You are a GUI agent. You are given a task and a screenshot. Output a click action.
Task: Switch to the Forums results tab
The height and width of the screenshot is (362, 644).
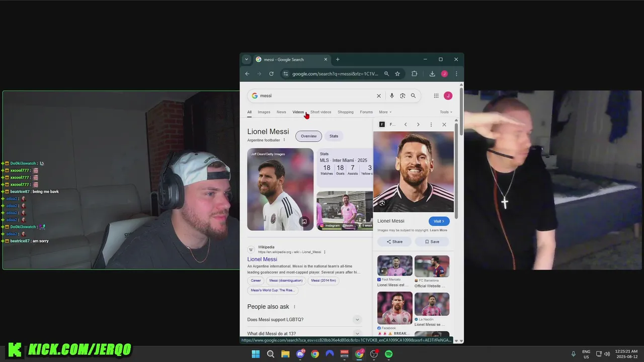click(x=366, y=112)
